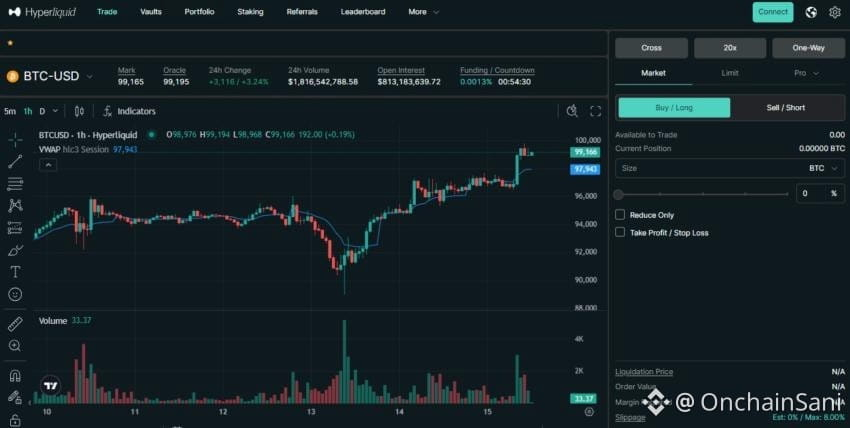The image size is (850, 428).
Task: Open the emoji icons tool
Action: click(15, 294)
